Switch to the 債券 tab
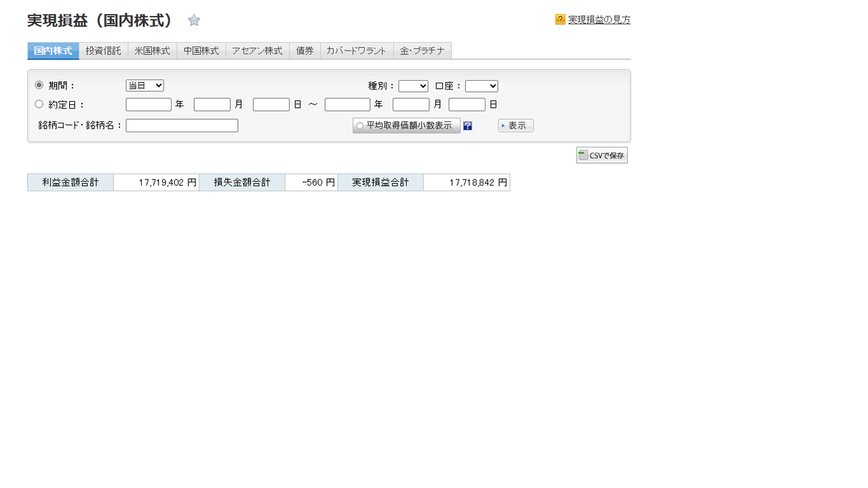This screenshot has width=868, height=488. click(x=304, y=51)
